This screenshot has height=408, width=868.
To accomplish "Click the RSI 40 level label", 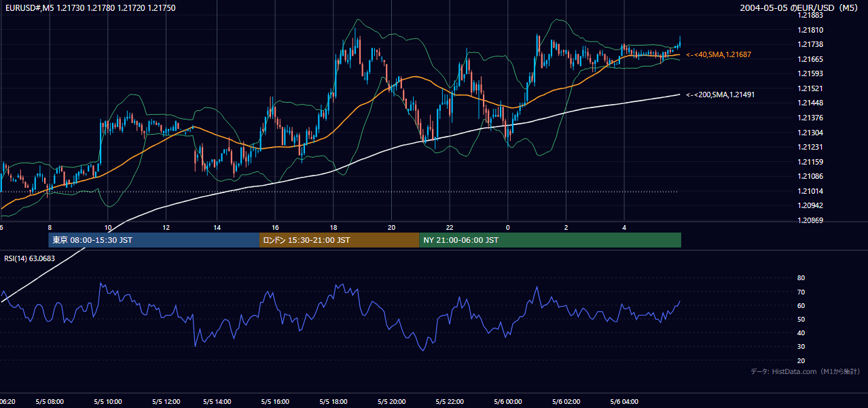I will point(801,333).
